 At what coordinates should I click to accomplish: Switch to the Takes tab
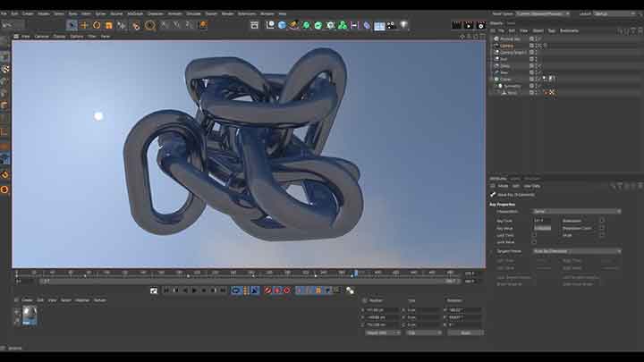(511, 23)
